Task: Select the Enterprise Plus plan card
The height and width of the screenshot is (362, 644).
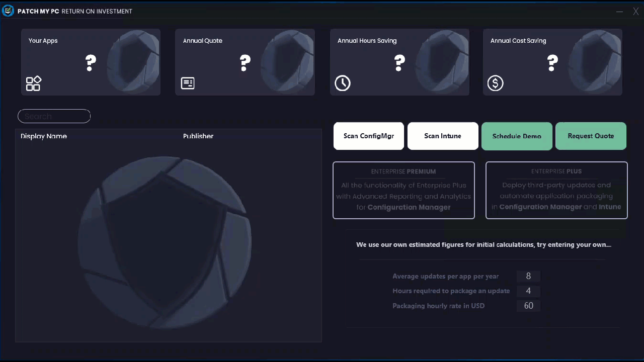Action: pos(556,190)
